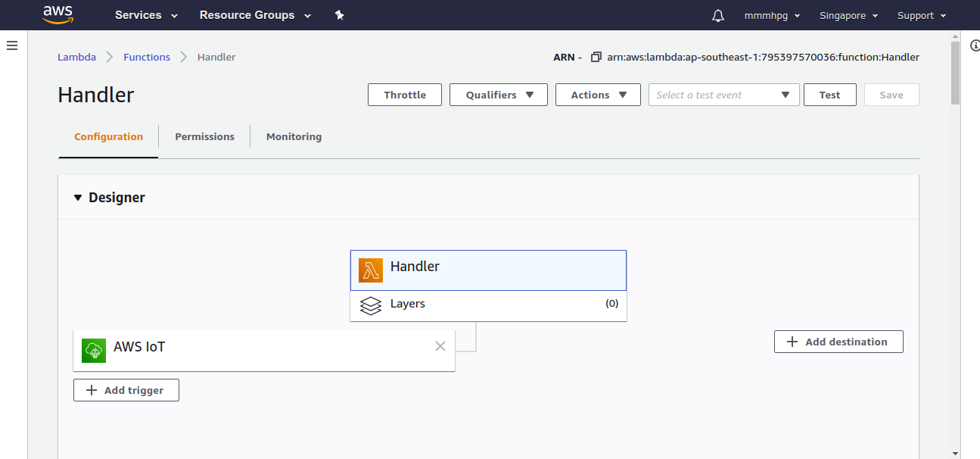Go to the Functions breadcrumb link
This screenshot has height=459, width=980.
pyautogui.click(x=147, y=57)
